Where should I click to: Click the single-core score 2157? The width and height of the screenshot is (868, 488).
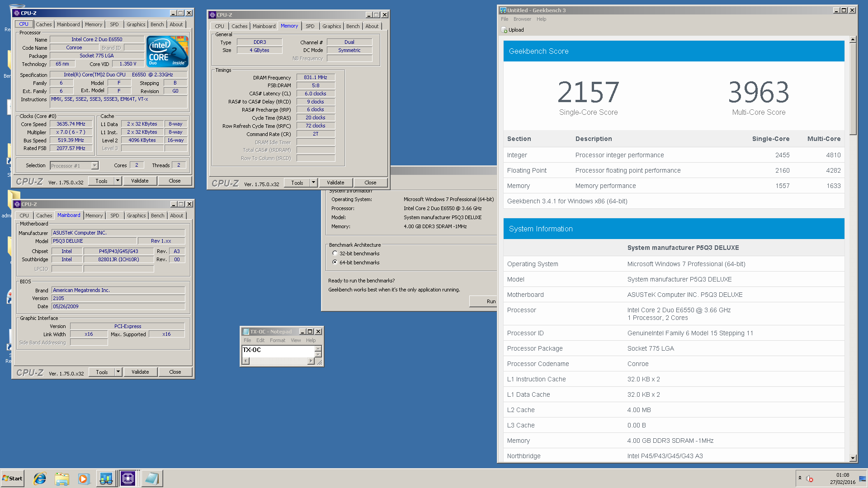588,92
